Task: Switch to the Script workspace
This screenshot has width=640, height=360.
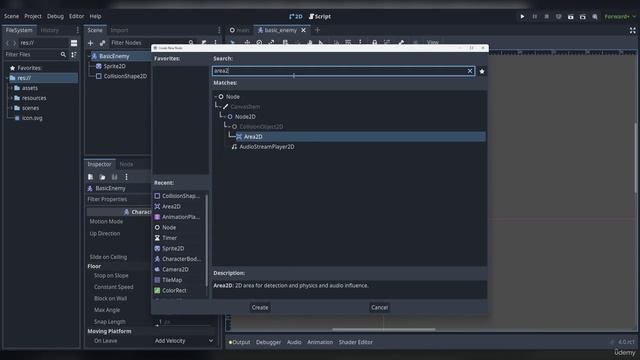Action: pyautogui.click(x=320, y=16)
